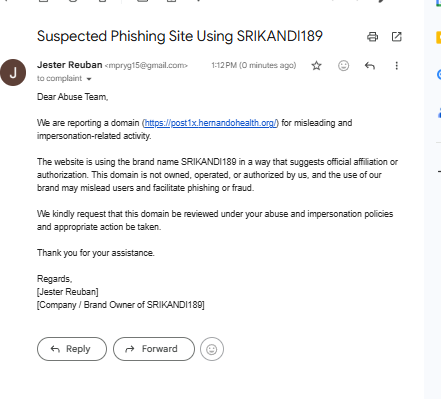Add emoji reaction from the message header

coord(343,66)
